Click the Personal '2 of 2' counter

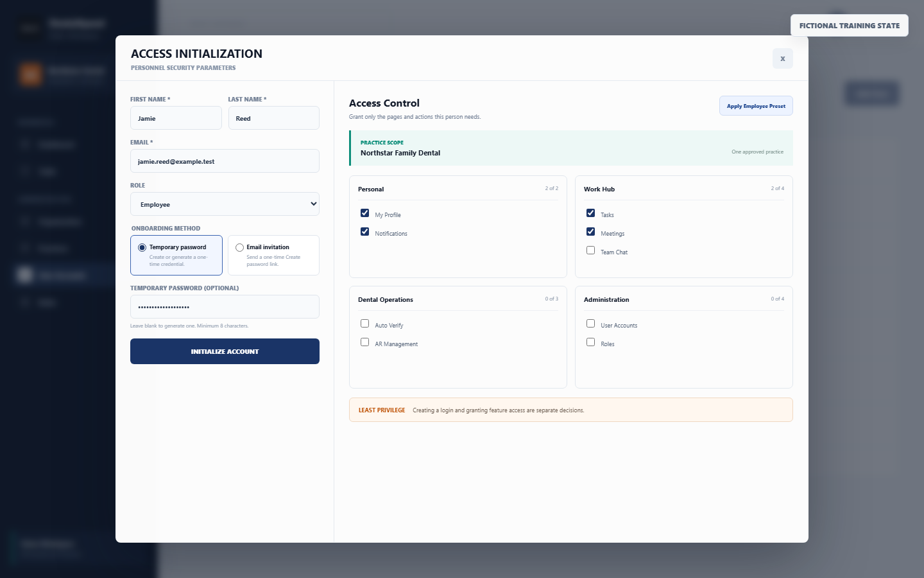coord(552,189)
